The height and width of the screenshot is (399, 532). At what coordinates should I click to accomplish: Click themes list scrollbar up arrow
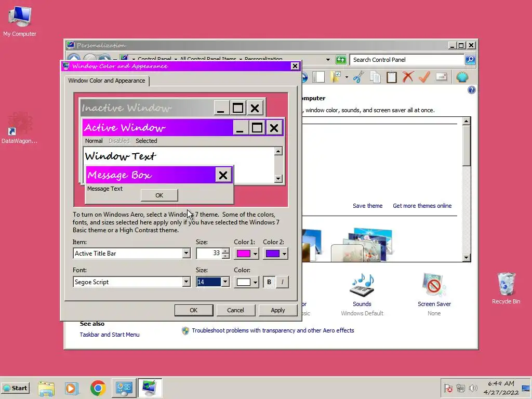tap(467, 121)
